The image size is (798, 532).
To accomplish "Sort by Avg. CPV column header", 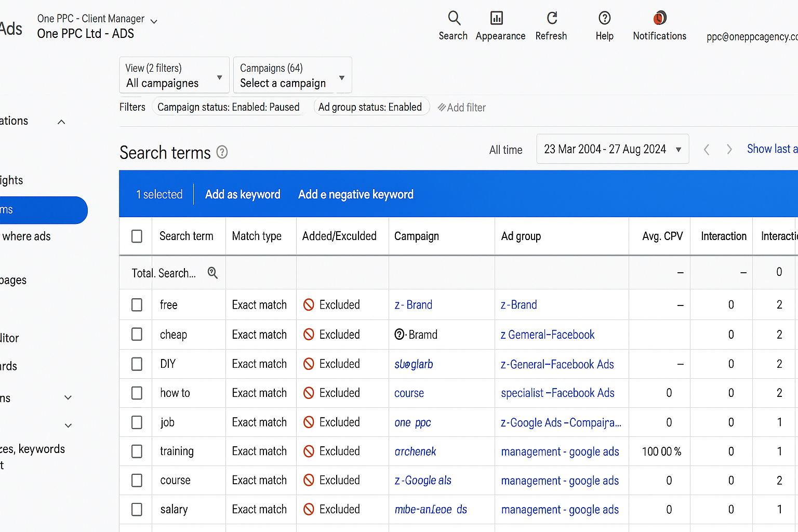I will [662, 236].
